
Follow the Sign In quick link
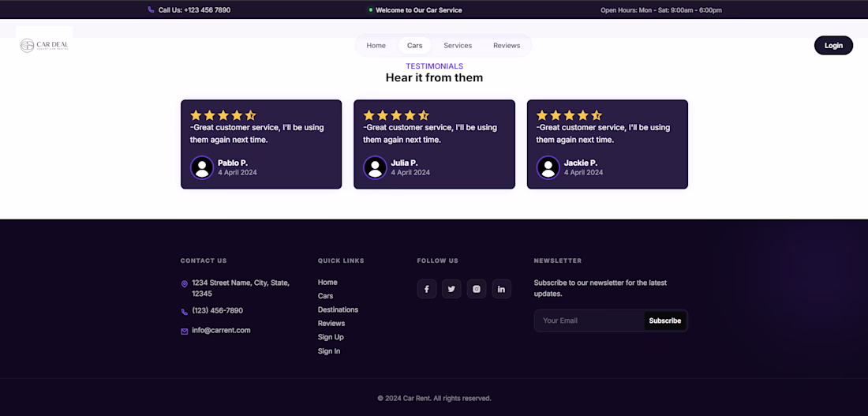click(x=329, y=351)
